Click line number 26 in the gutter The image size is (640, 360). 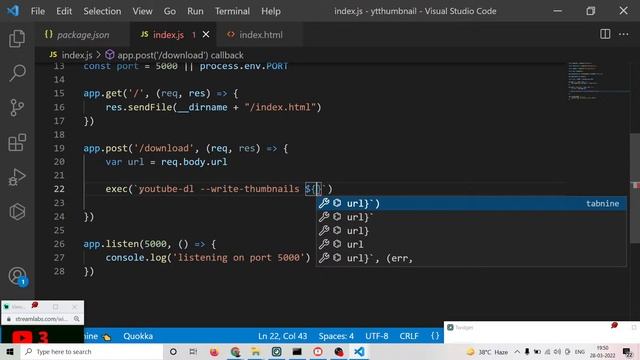point(59,244)
